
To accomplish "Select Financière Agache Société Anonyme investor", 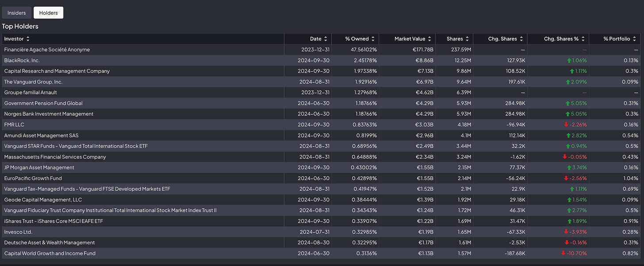I will click(47, 50).
